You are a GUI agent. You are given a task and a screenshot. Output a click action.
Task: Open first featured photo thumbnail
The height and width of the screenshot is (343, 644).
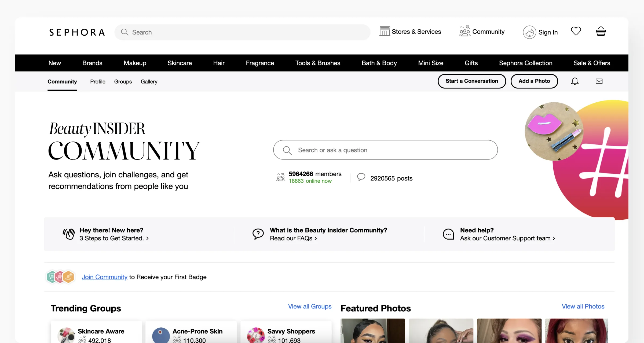pyautogui.click(x=373, y=331)
